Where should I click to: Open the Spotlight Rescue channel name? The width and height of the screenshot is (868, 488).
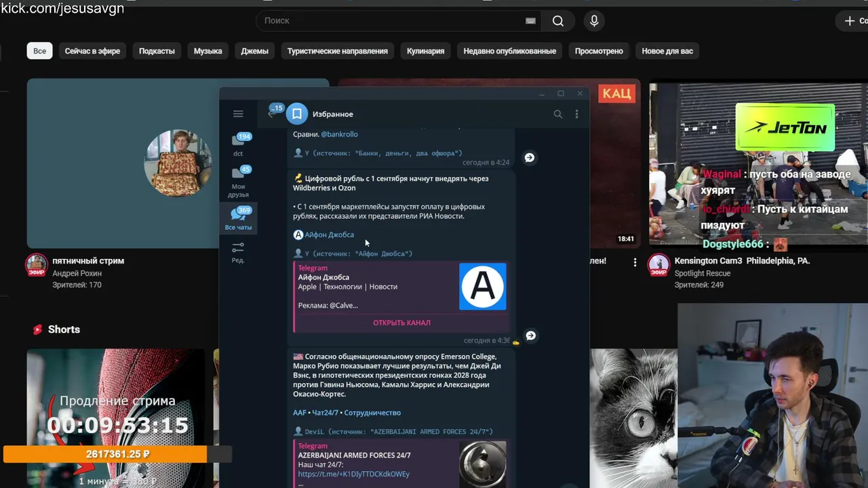coord(703,274)
